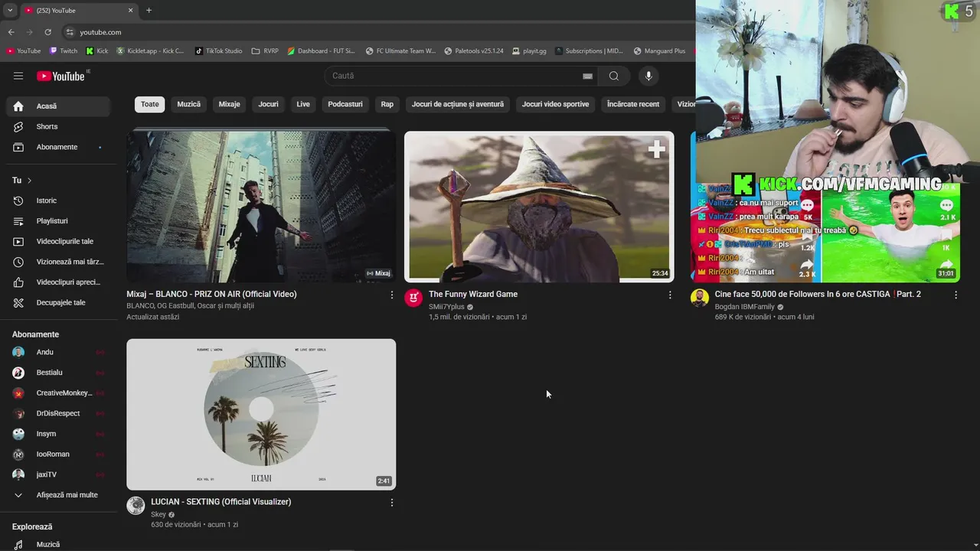Start voice search with microphone
Screen dimensions: 980x551
[x=648, y=76]
